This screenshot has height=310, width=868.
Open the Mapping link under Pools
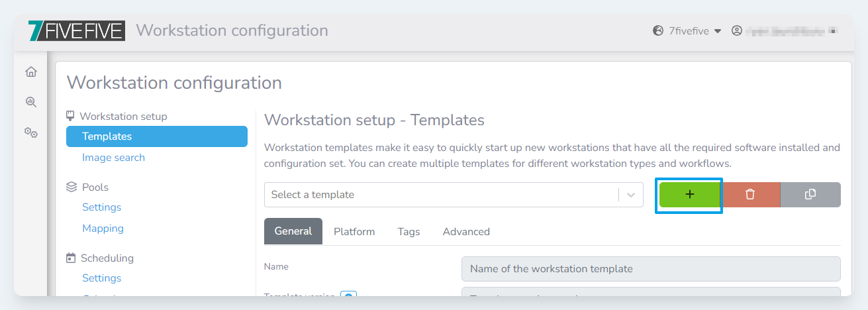103,229
